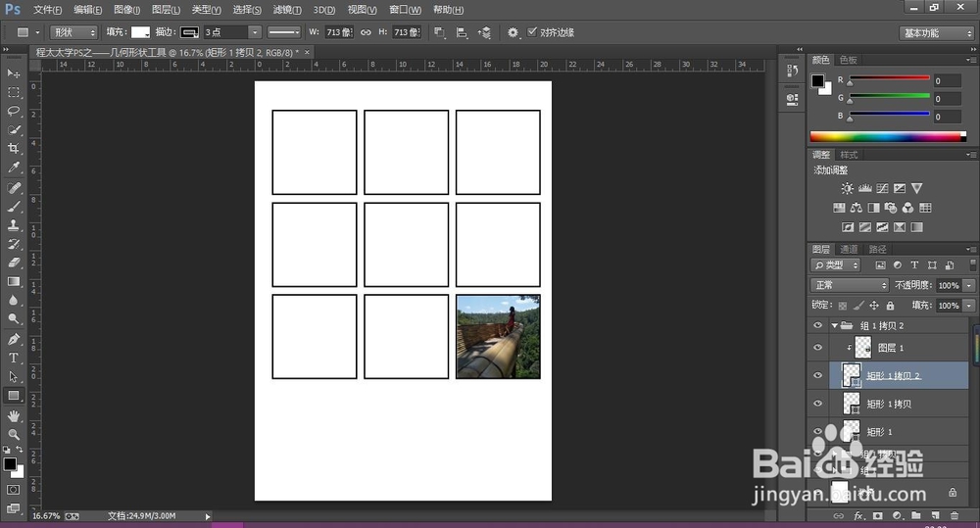This screenshot has width=980, height=528.
Task: Toggle the Align Edges checkbox
Action: point(532,32)
